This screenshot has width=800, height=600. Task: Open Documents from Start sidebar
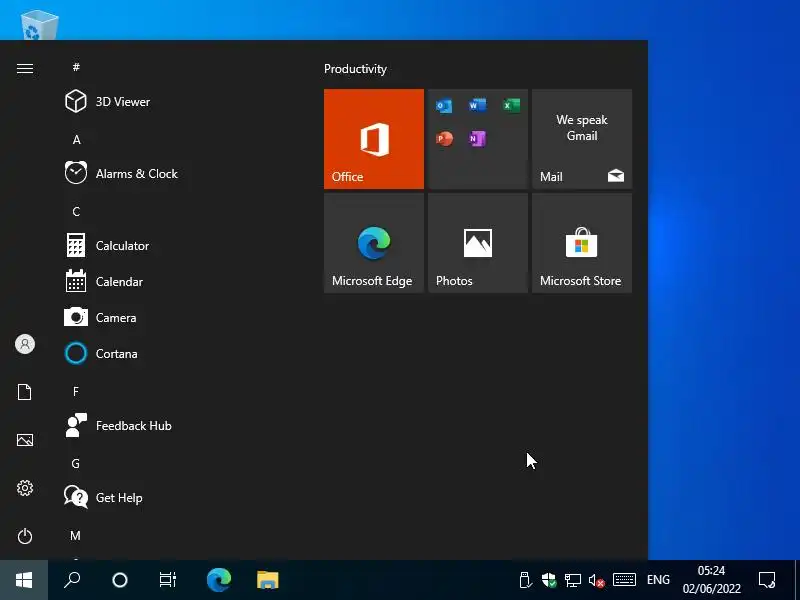[x=24, y=392]
